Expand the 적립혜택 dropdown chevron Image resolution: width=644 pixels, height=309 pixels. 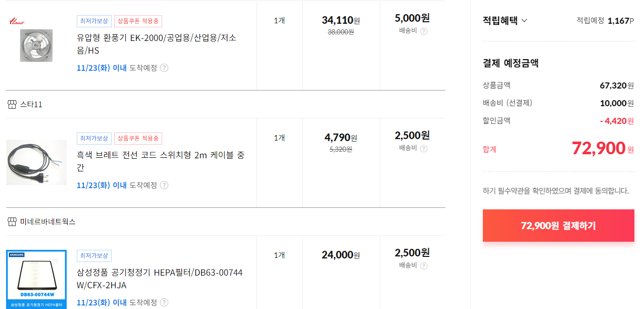coord(524,21)
